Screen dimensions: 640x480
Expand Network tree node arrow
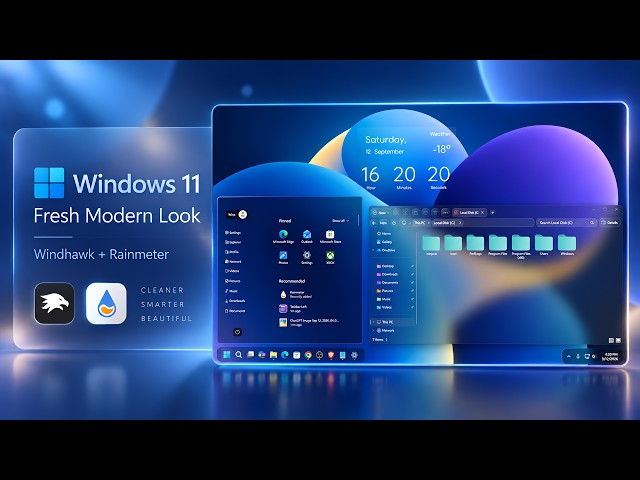pyautogui.click(x=373, y=330)
